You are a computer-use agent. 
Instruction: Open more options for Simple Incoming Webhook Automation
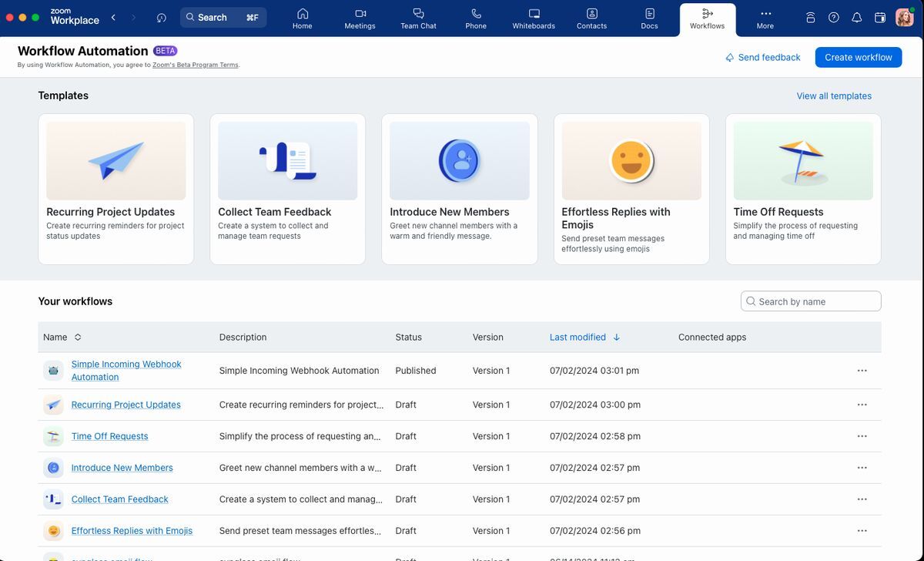(x=862, y=371)
